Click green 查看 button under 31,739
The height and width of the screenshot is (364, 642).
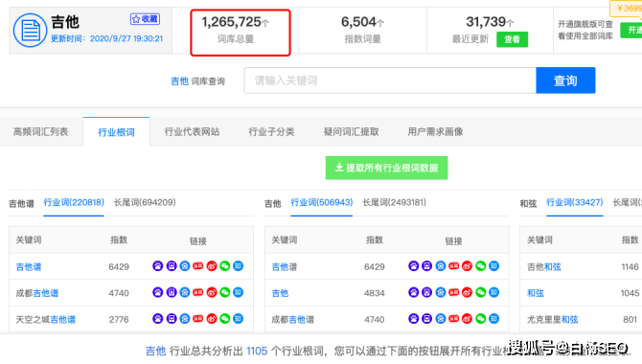pyautogui.click(x=513, y=39)
